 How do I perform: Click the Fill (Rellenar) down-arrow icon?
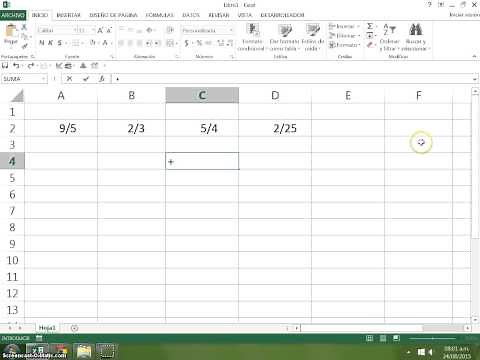(x=370, y=35)
